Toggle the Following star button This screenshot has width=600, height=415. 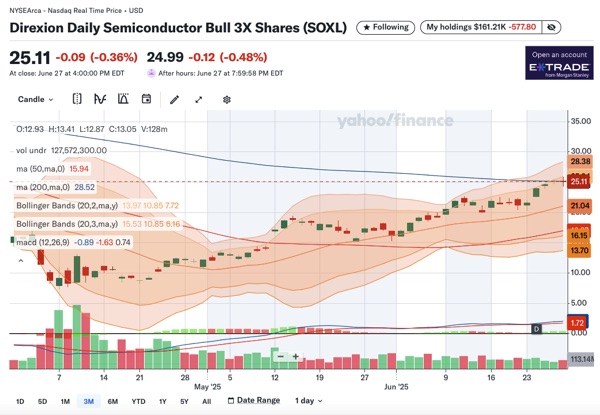pos(382,27)
